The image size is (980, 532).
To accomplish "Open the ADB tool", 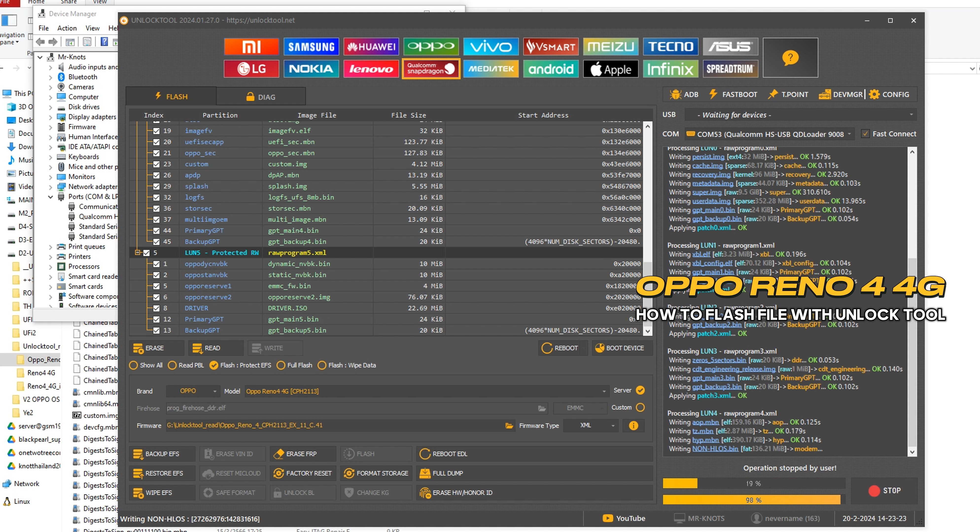I will (x=684, y=94).
